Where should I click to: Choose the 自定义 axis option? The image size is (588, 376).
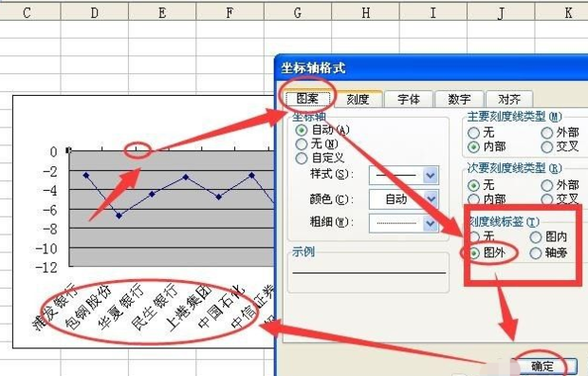(302, 159)
